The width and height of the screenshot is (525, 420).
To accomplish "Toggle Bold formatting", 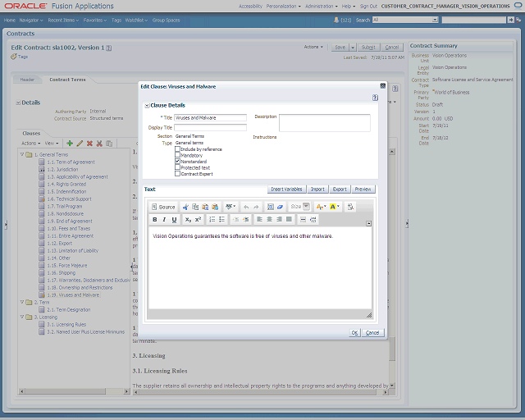I will 155,220.
